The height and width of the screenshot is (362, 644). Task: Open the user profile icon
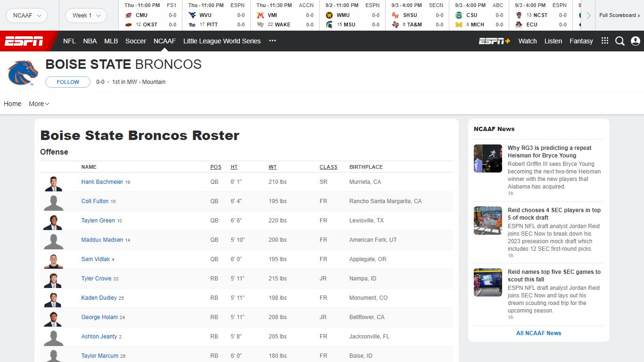click(636, 41)
